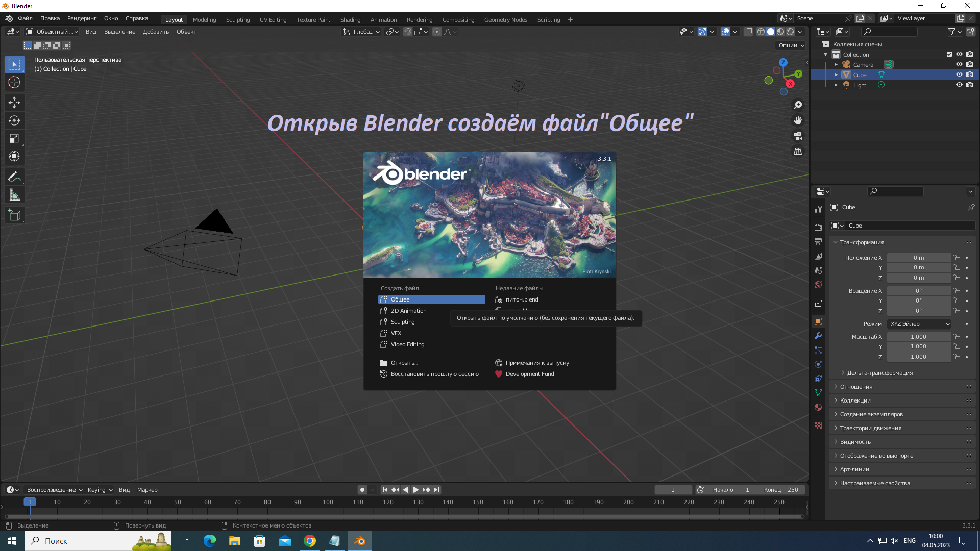
Task: Switch to the Modeling workspace tab
Action: (204, 20)
